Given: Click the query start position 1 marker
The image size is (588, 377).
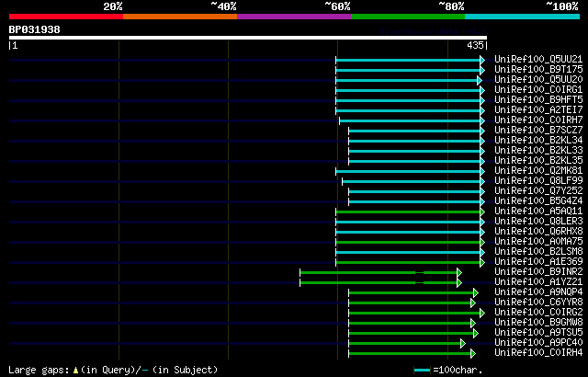Looking at the screenshot, I should pyautogui.click(x=15, y=45).
